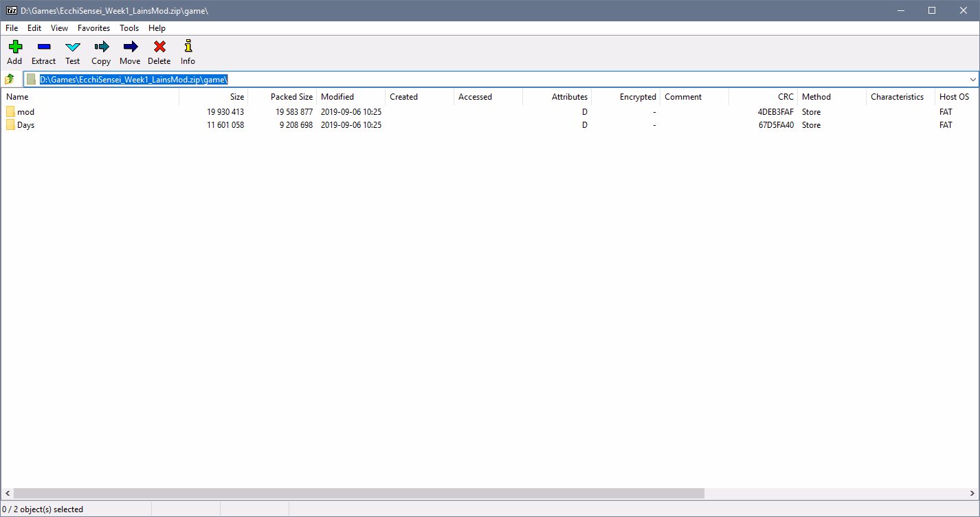The width and height of the screenshot is (980, 517).
Task: Click the green Add toolbar icon
Action: point(14,47)
